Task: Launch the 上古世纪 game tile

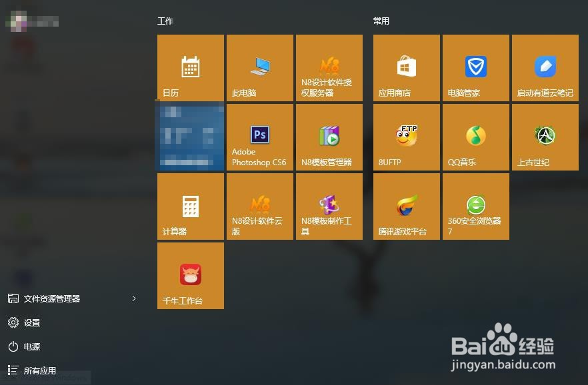Action: 545,137
